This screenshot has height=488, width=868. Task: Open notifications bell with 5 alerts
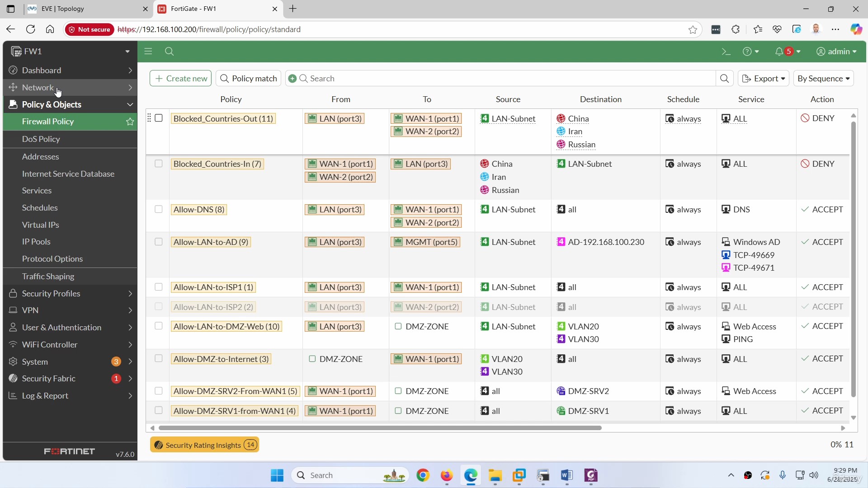click(x=788, y=52)
